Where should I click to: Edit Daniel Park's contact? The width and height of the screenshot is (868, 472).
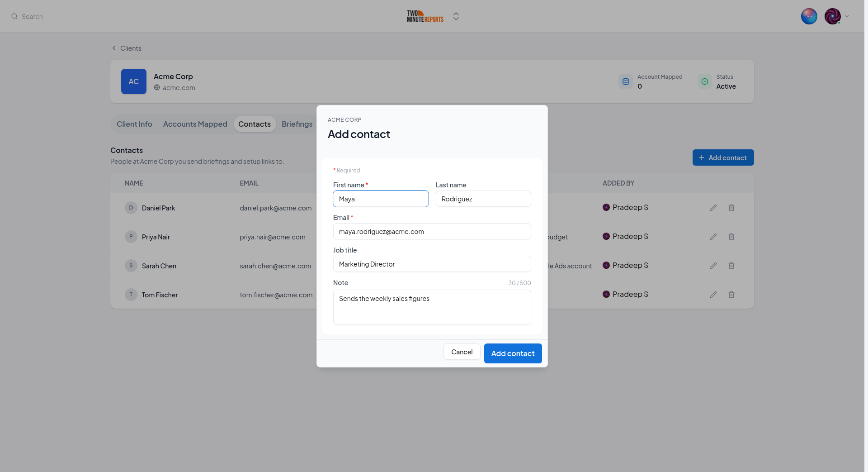[x=713, y=208]
